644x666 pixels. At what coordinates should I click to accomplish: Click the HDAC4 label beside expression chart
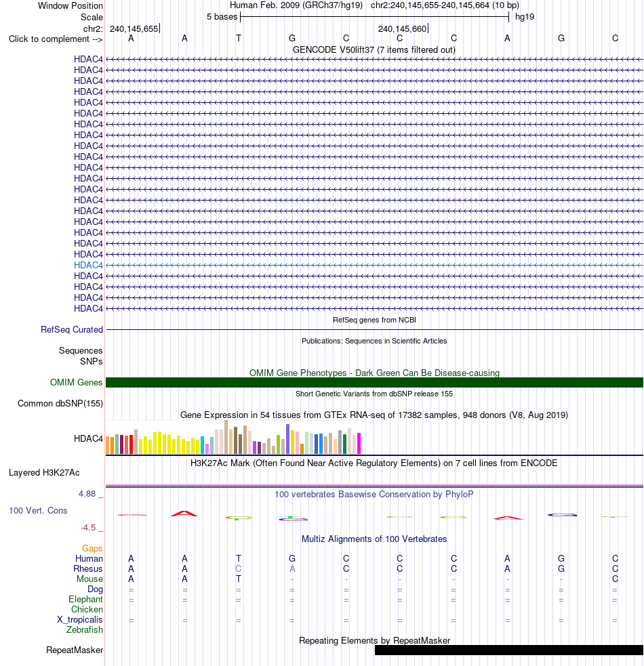[x=88, y=438]
